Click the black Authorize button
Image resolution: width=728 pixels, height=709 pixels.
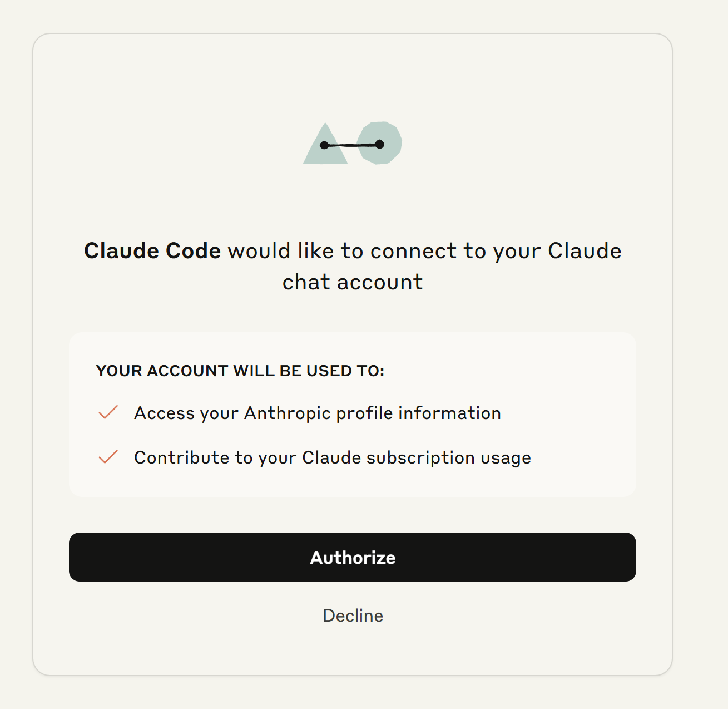(353, 557)
